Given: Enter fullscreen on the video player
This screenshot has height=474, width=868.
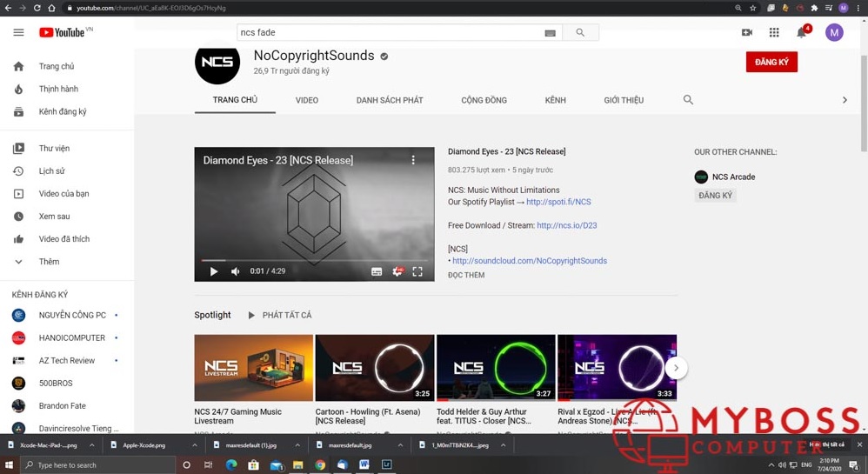Looking at the screenshot, I should pos(417,271).
